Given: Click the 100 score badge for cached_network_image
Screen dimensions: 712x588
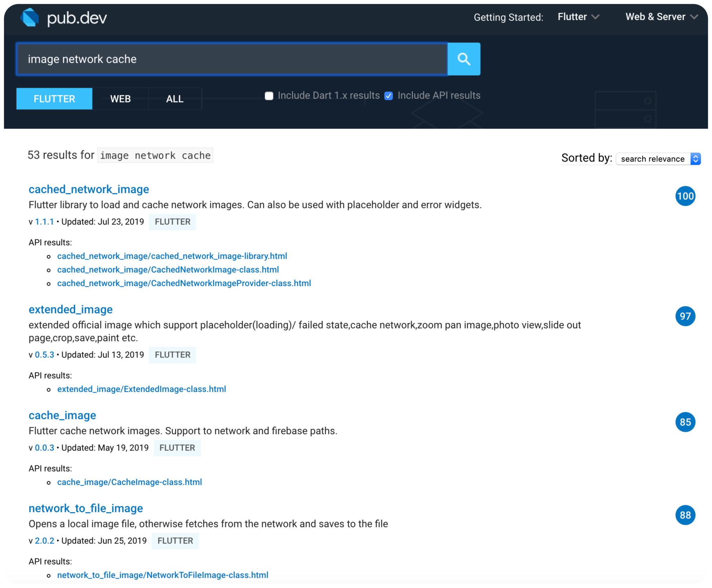Looking at the screenshot, I should point(685,196).
